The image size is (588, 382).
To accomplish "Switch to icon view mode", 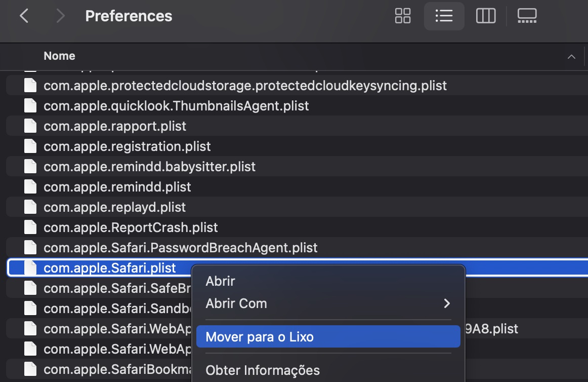I will pos(403,16).
